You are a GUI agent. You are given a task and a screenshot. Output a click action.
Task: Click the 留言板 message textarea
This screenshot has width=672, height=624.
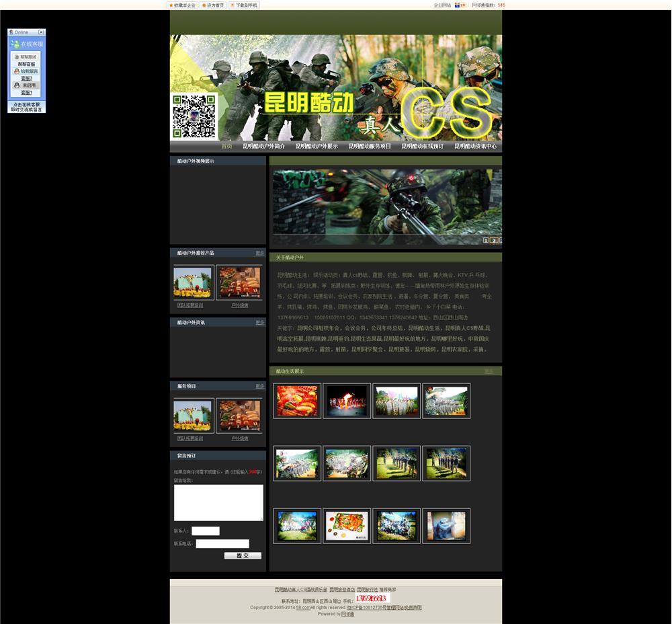click(x=218, y=502)
